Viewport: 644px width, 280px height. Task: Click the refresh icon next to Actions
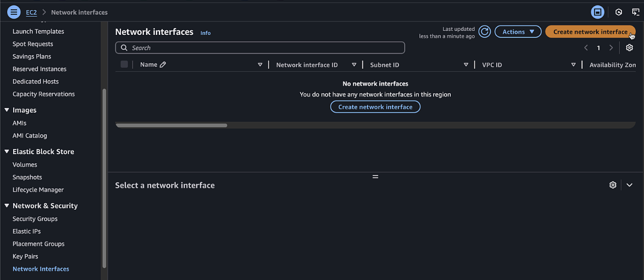pyautogui.click(x=485, y=32)
